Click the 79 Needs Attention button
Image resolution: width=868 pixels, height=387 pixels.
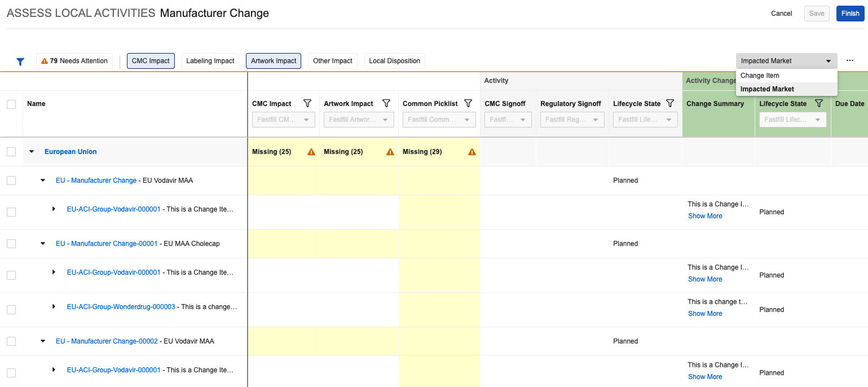pyautogui.click(x=74, y=61)
